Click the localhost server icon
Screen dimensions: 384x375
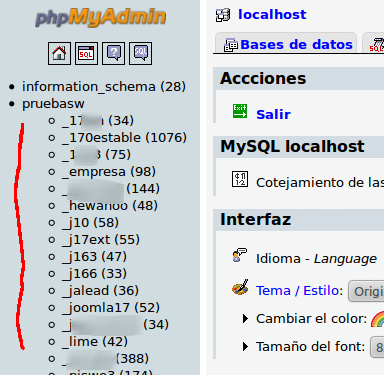[x=223, y=15]
